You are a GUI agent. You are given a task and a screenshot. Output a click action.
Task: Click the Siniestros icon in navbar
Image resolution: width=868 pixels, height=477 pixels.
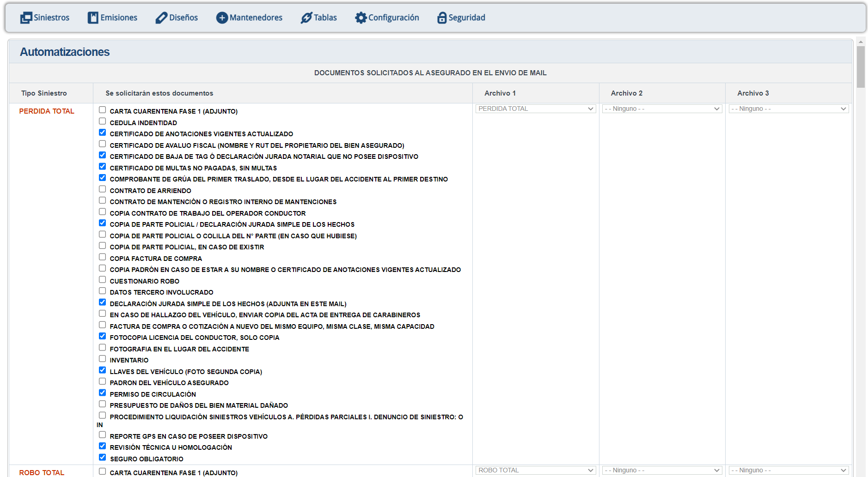click(26, 18)
